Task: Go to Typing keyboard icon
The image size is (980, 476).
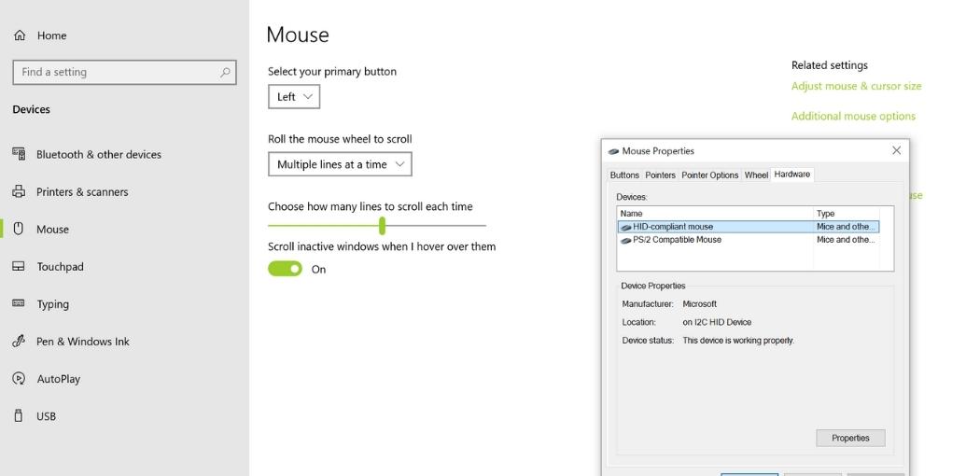Action: pos(19,303)
